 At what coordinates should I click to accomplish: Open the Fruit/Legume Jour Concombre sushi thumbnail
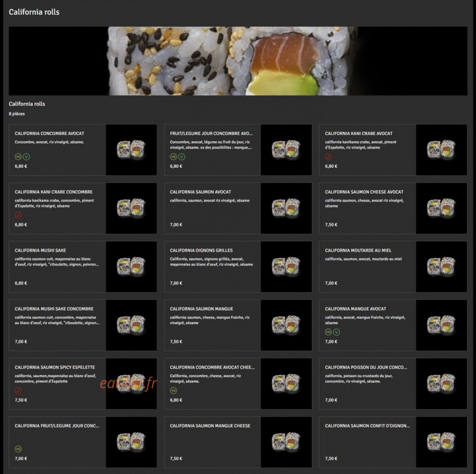[286, 149]
